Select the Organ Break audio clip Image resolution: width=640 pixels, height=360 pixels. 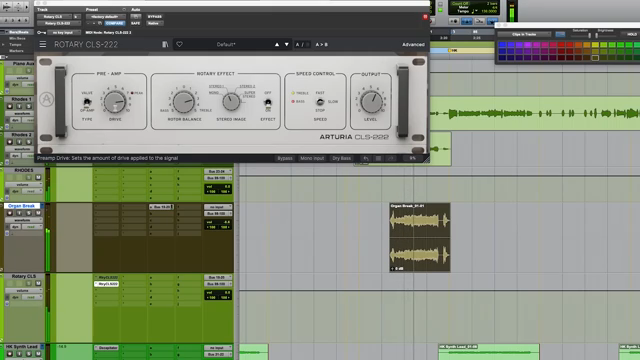click(420, 237)
